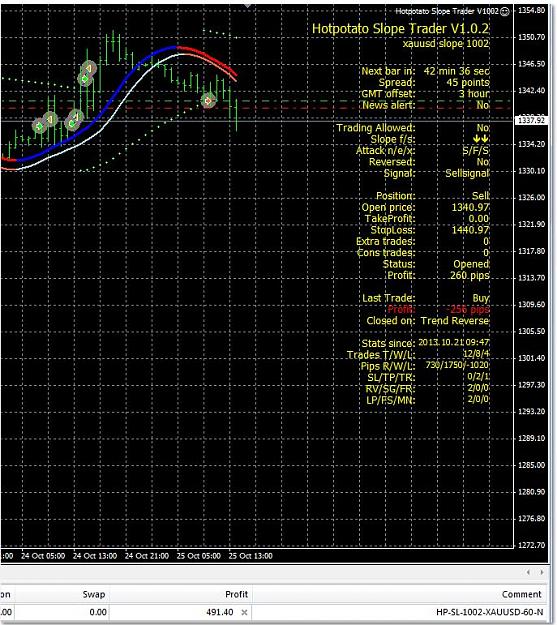557x625 pixels.
Task: Click the Trend Reverse text
Action: coord(455,321)
